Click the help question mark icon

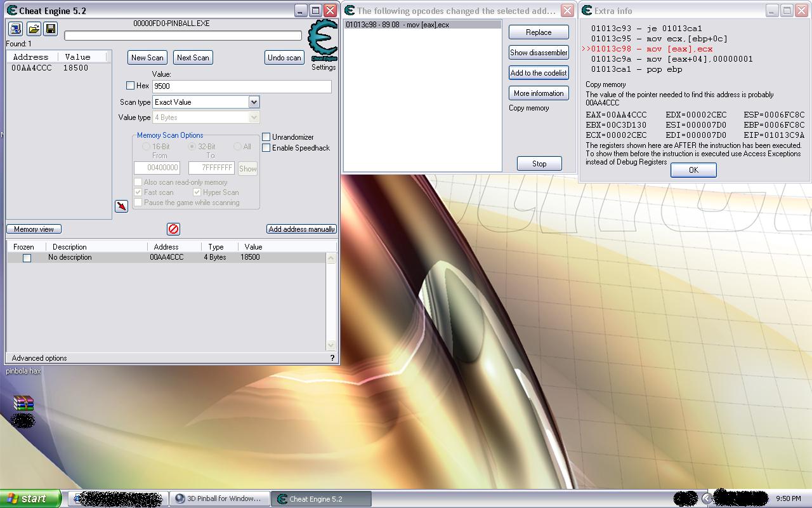[x=332, y=358]
